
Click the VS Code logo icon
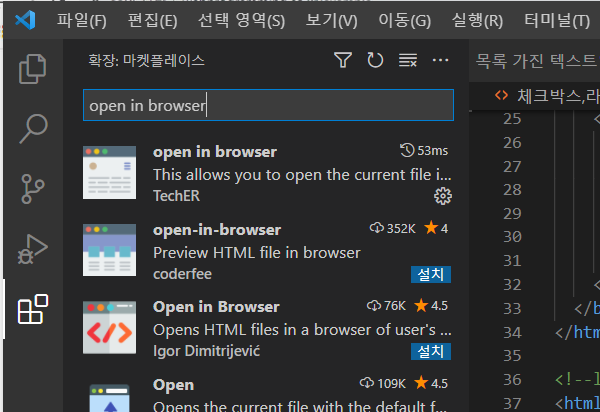tap(25, 20)
